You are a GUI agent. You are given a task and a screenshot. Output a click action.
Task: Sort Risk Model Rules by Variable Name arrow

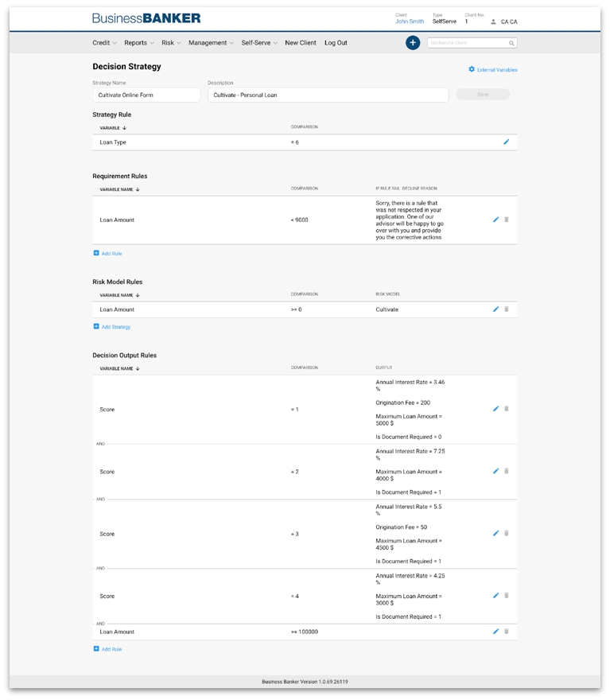click(x=138, y=296)
